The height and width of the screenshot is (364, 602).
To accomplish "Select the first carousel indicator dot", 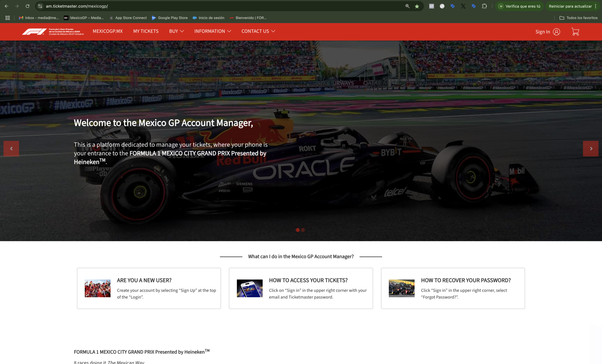I will [297, 230].
